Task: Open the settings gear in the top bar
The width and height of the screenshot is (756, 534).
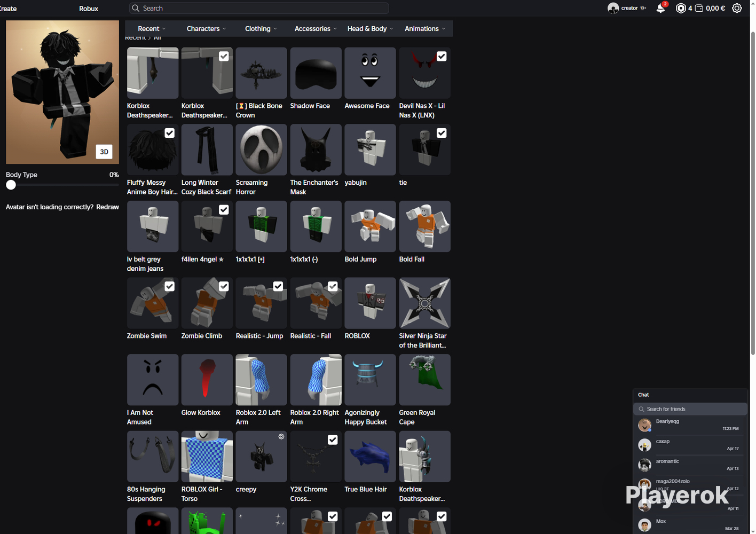Action: tap(737, 8)
